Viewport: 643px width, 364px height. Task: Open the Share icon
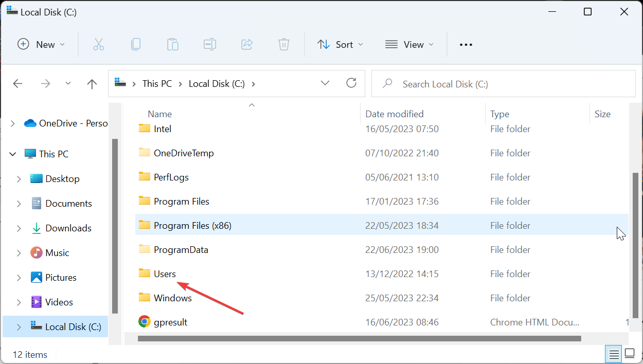point(247,44)
